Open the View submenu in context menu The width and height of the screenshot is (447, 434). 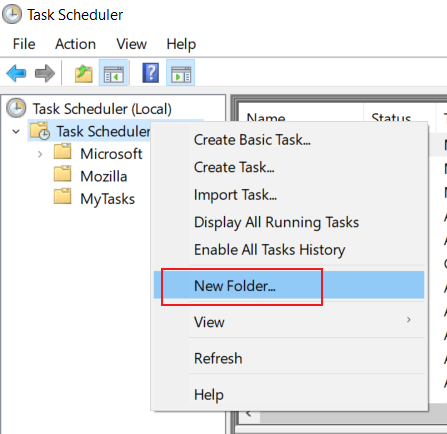289,322
